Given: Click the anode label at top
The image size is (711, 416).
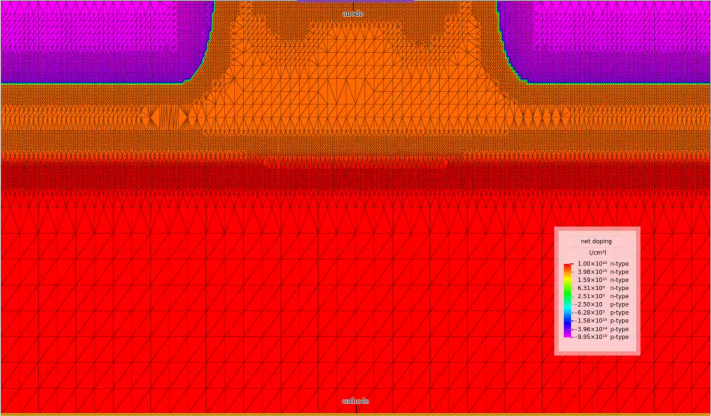Looking at the screenshot, I should tap(354, 14).
